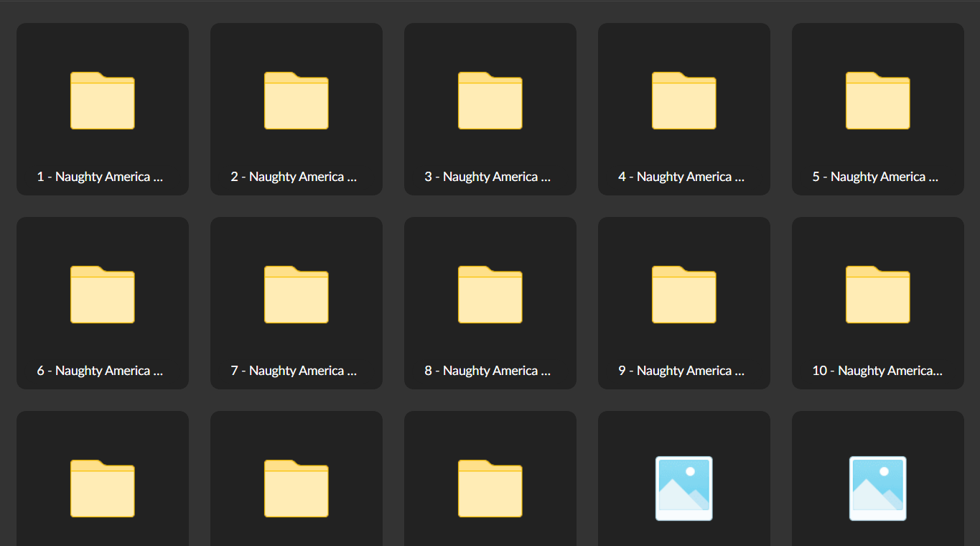Image resolution: width=980 pixels, height=546 pixels.
Task: Select the text "4 - Naughty America ..."
Action: [x=682, y=177]
